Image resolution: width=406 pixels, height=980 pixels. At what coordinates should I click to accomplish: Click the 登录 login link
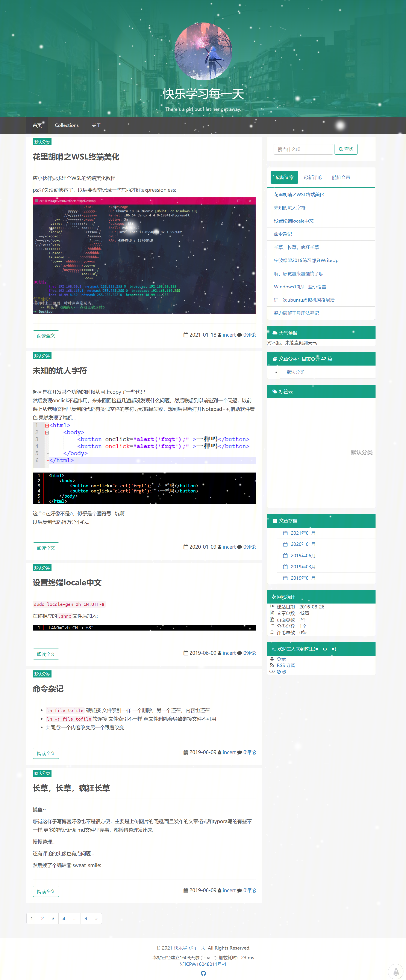(282, 659)
